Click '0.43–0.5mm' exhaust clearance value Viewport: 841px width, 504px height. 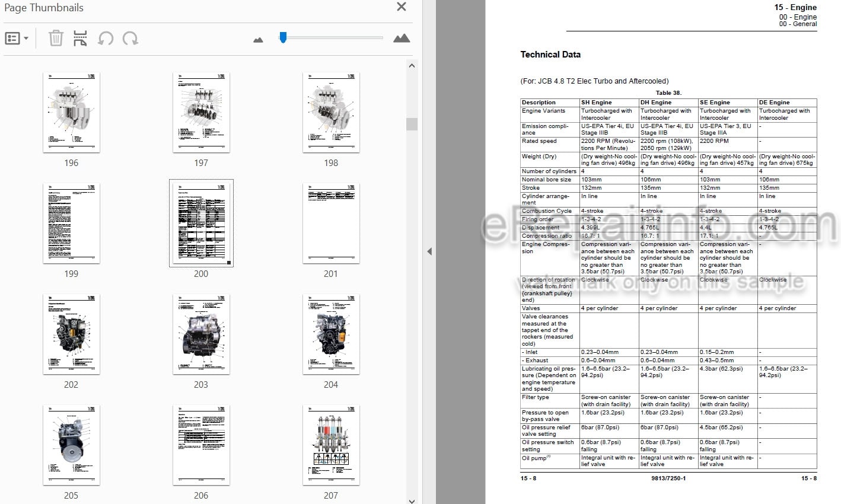pos(716,361)
